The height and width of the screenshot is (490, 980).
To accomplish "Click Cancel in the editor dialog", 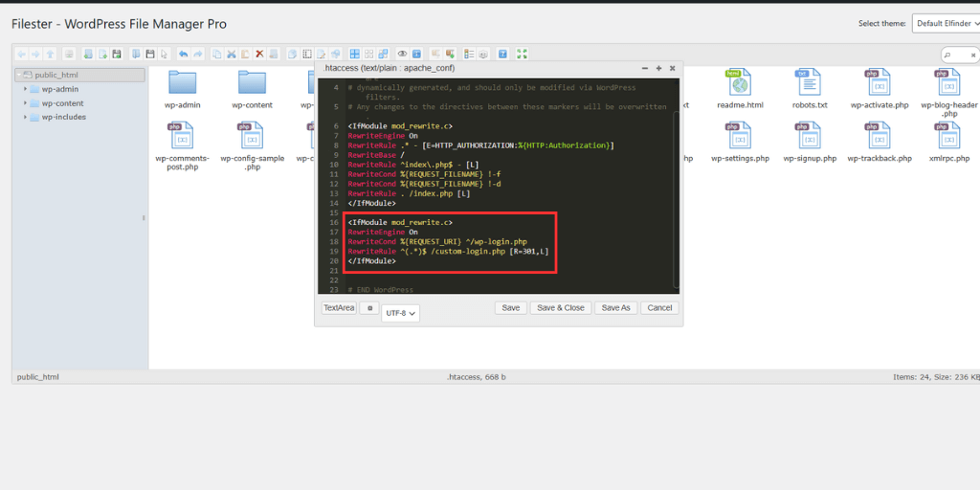I will [659, 307].
